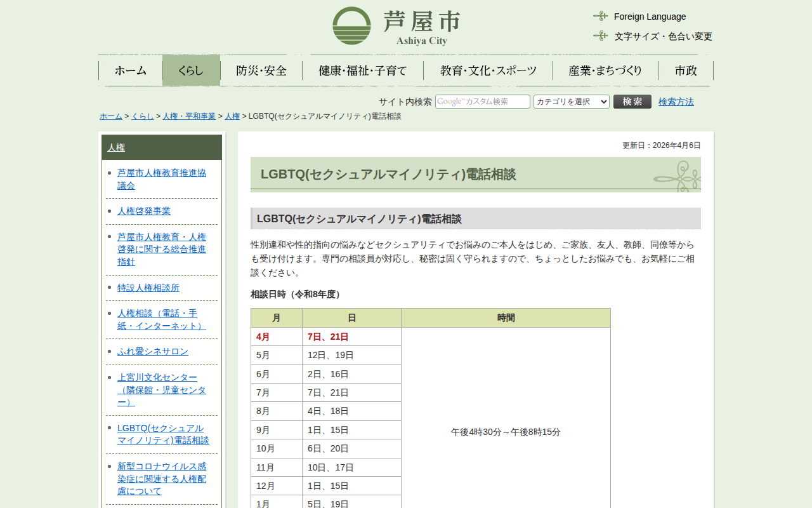Select the くらし navigation tab

pos(191,70)
